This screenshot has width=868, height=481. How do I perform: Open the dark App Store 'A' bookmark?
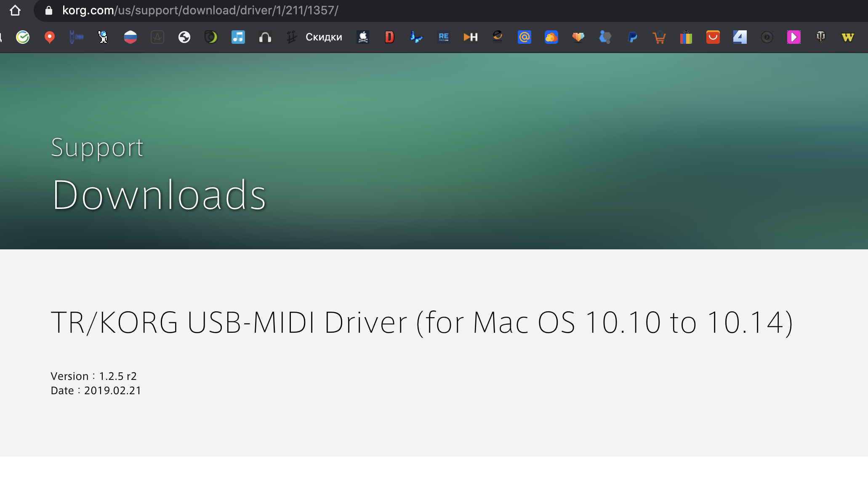click(157, 37)
